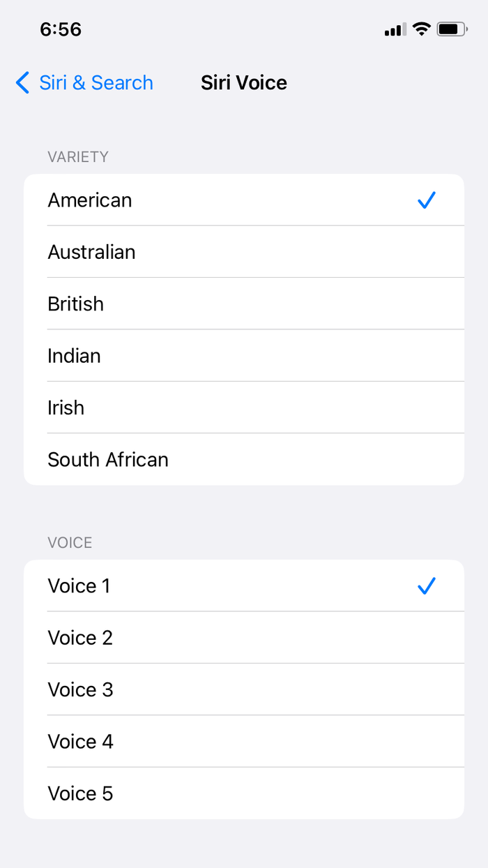Select the Irish accent
Viewport: 488px width, 868px height.
[x=66, y=407]
